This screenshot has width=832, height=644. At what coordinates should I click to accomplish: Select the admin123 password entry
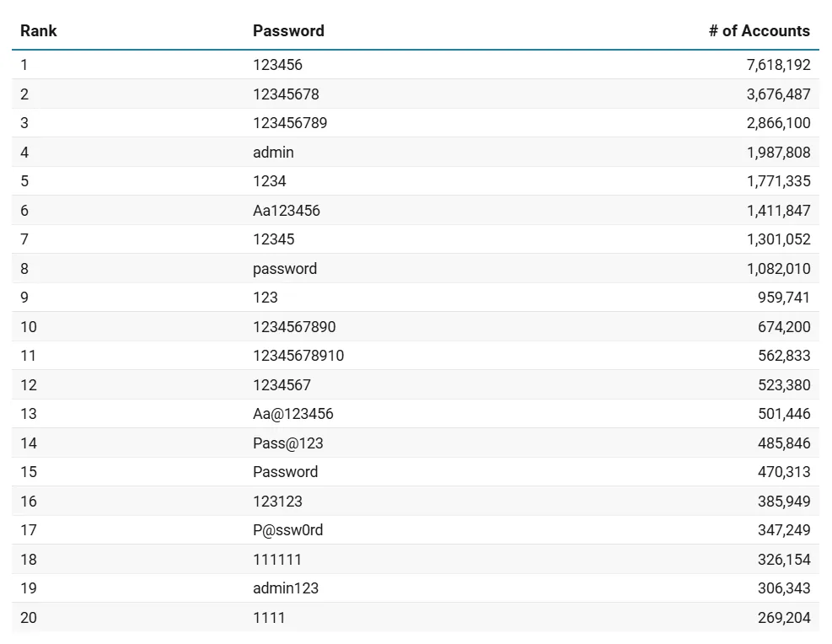286,588
